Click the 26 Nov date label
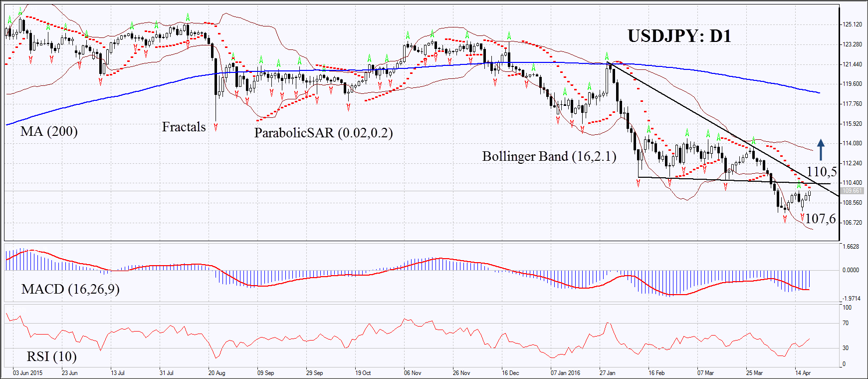Image resolution: width=868 pixels, height=379 pixels. 461,373
